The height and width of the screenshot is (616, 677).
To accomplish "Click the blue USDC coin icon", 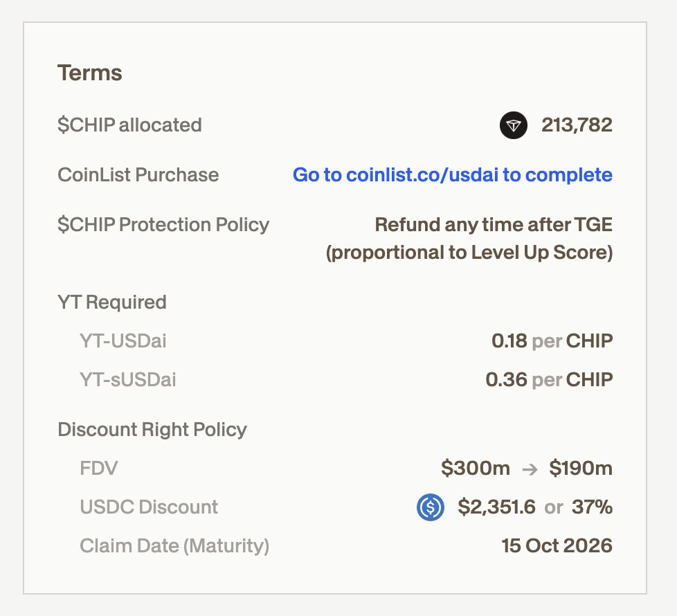I will tap(430, 507).
